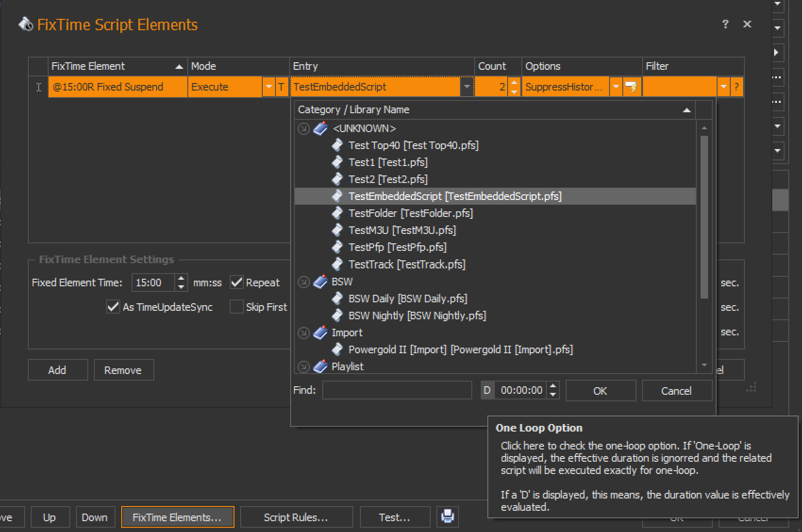
Task: Collapse the <UNKNOWN> category expander
Action: point(304,128)
